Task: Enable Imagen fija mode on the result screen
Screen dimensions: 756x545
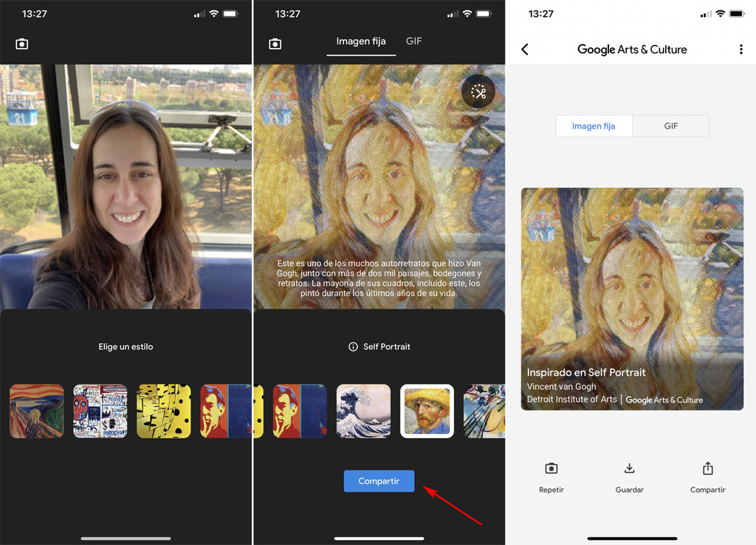Action: (594, 126)
